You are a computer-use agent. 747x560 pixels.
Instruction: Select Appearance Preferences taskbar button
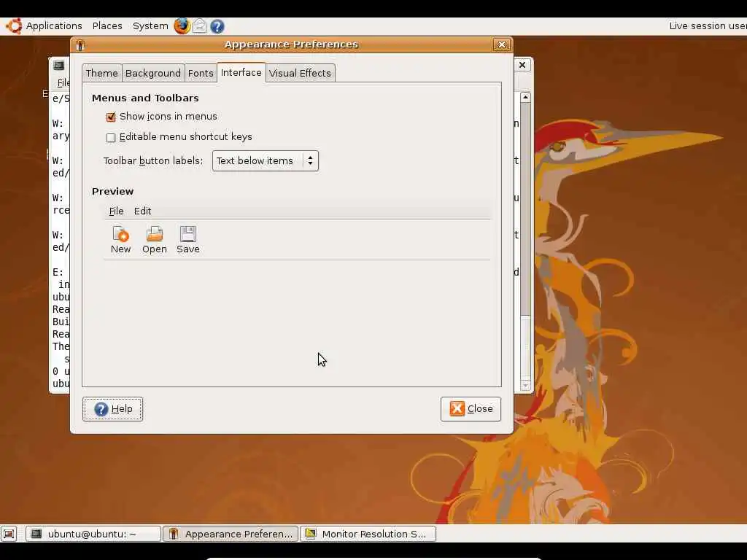(231, 534)
